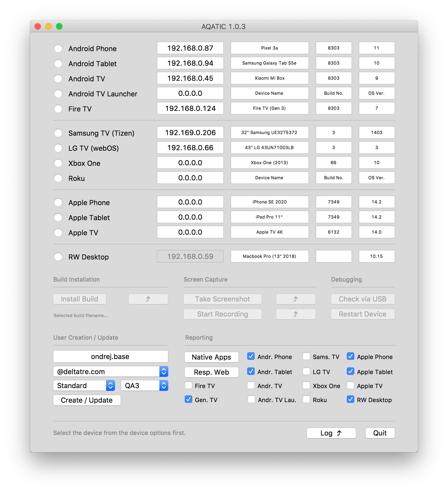This screenshot has width=448, height=492.
Task: Open the @deltatre.com domain dropdown
Action: pos(111,372)
